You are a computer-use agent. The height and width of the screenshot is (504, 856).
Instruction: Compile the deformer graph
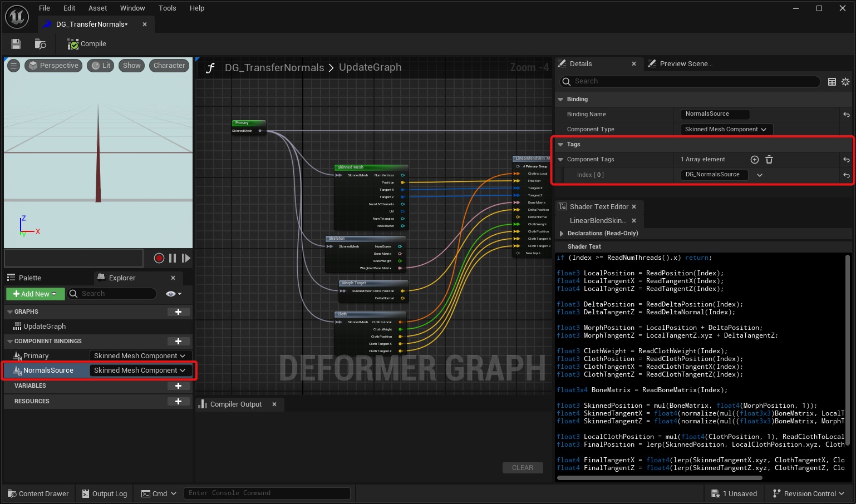(87, 44)
